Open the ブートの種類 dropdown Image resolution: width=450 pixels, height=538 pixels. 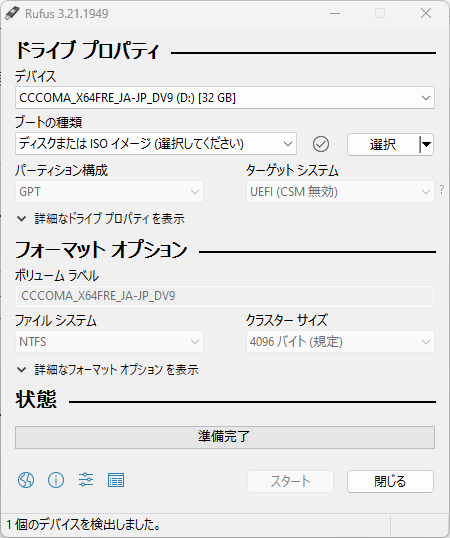pos(156,144)
